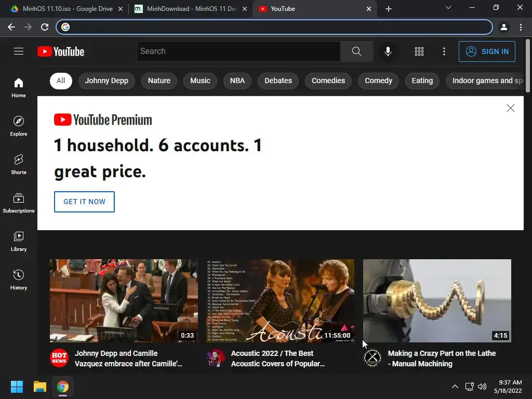532x399 pixels.
Task: Click the page vertical scrollbar
Action: coord(528,66)
